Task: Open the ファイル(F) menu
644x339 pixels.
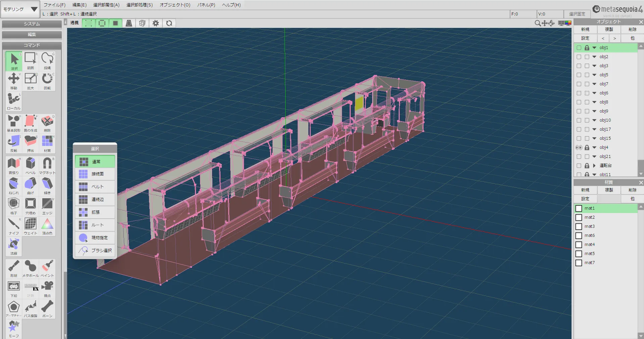Action: point(54,5)
